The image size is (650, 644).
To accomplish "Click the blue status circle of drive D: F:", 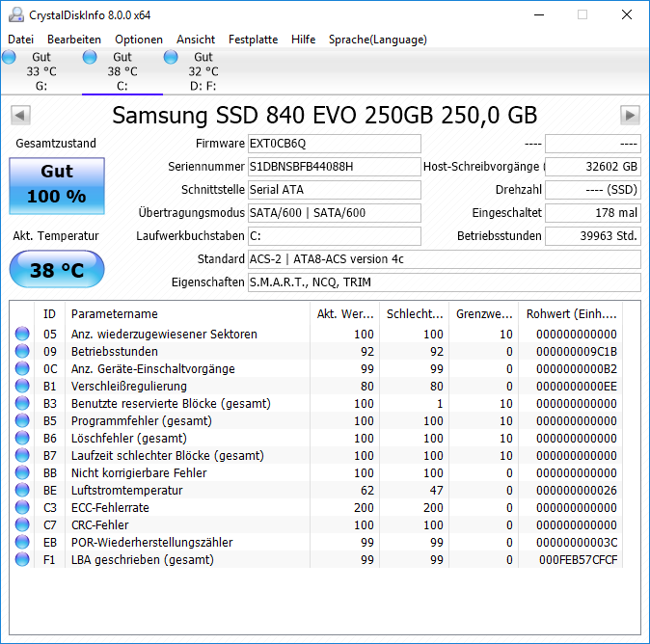I will point(171,57).
